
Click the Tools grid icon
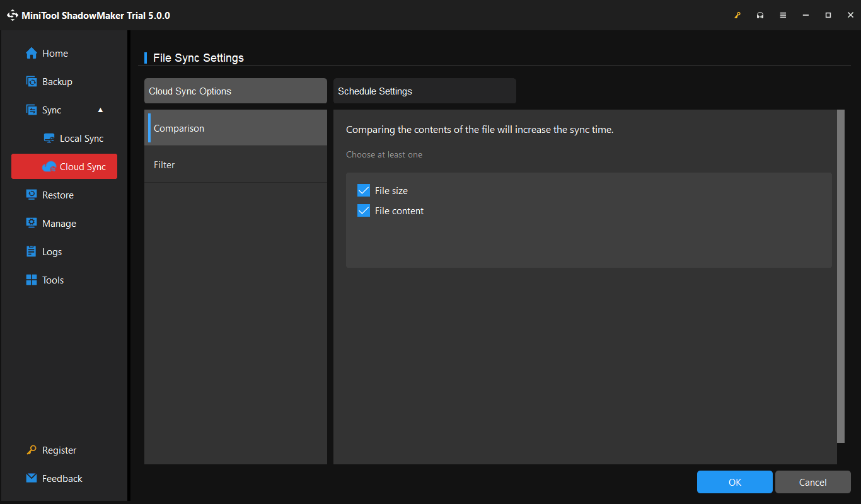32,280
